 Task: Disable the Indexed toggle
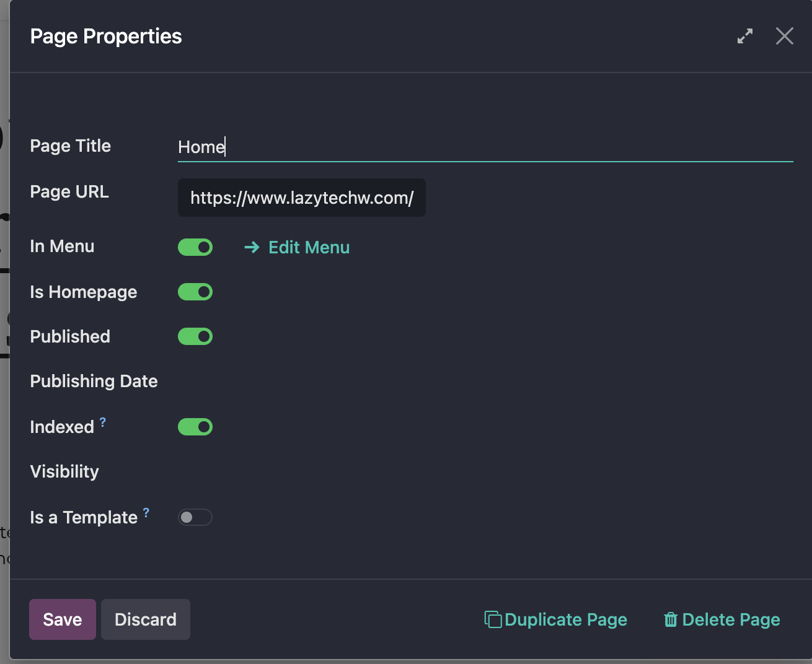pyautogui.click(x=195, y=427)
